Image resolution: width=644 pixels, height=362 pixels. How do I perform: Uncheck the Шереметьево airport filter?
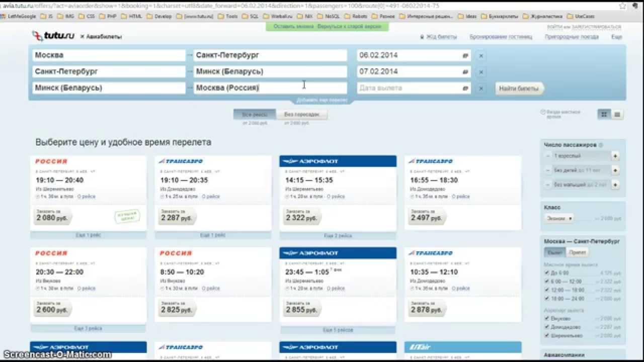point(547,335)
